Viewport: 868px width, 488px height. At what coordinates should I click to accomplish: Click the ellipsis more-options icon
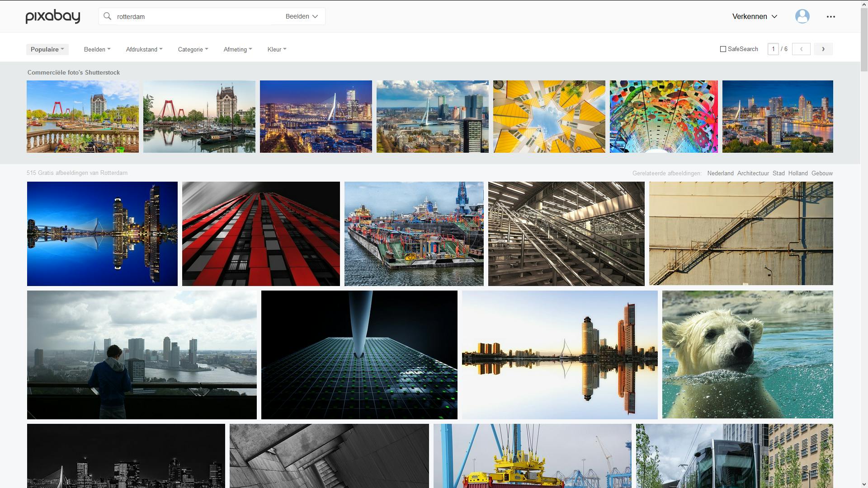click(x=831, y=16)
